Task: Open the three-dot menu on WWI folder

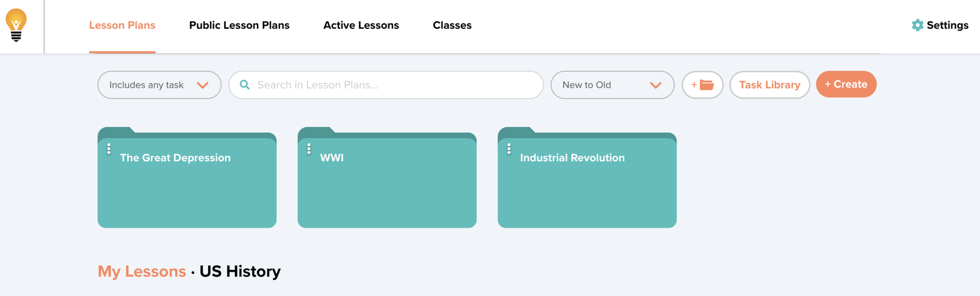Action: [309, 149]
